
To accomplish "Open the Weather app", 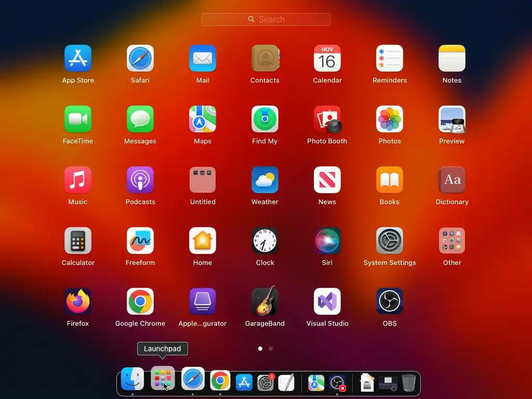I will [265, 180].
